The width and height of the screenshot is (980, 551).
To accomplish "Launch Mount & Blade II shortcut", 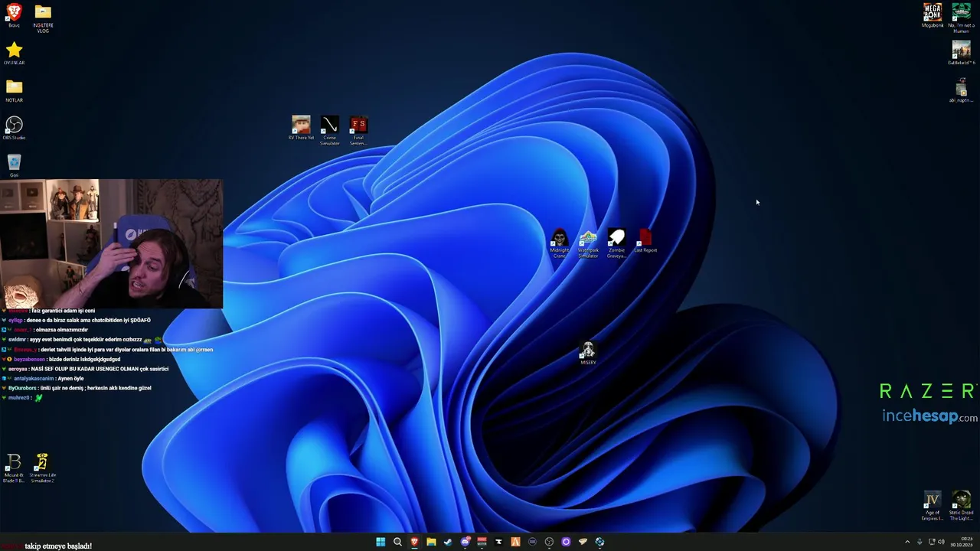I will click(14, 468).
